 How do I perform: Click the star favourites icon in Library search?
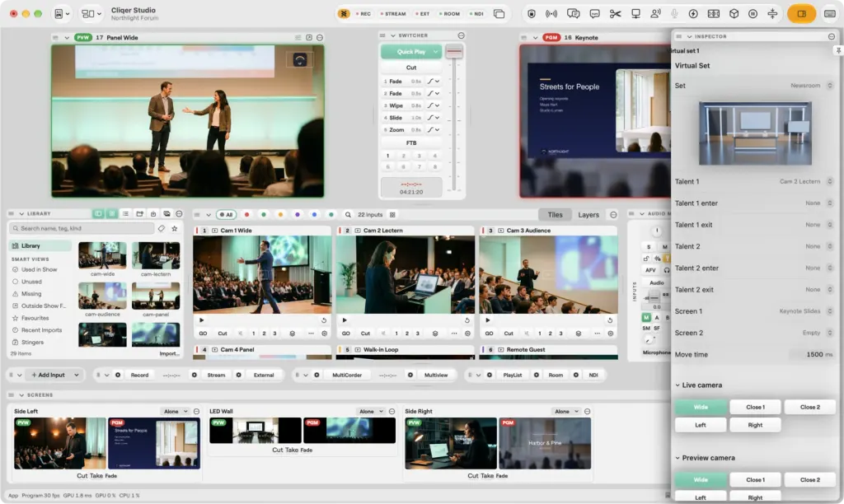[175, 229]
